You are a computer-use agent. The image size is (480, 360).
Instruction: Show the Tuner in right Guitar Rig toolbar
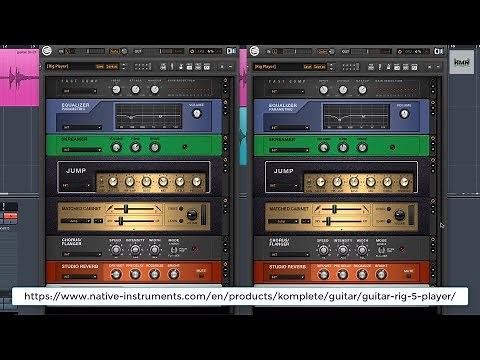click(380, 67)
